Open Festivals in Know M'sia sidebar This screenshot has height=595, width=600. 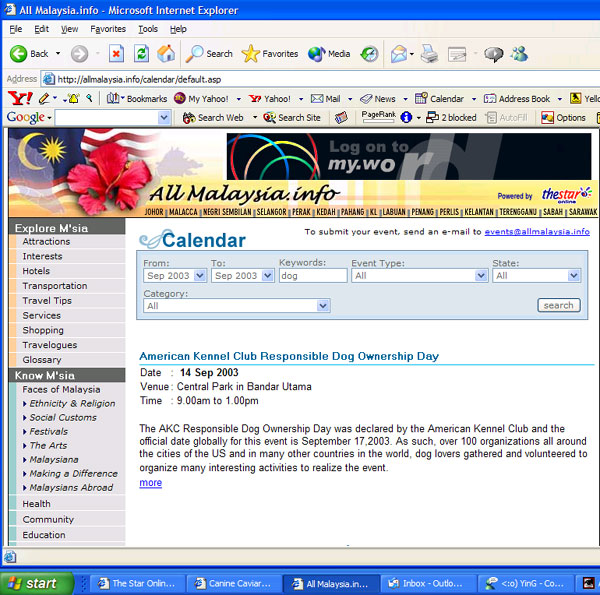(x=49, y=432)
